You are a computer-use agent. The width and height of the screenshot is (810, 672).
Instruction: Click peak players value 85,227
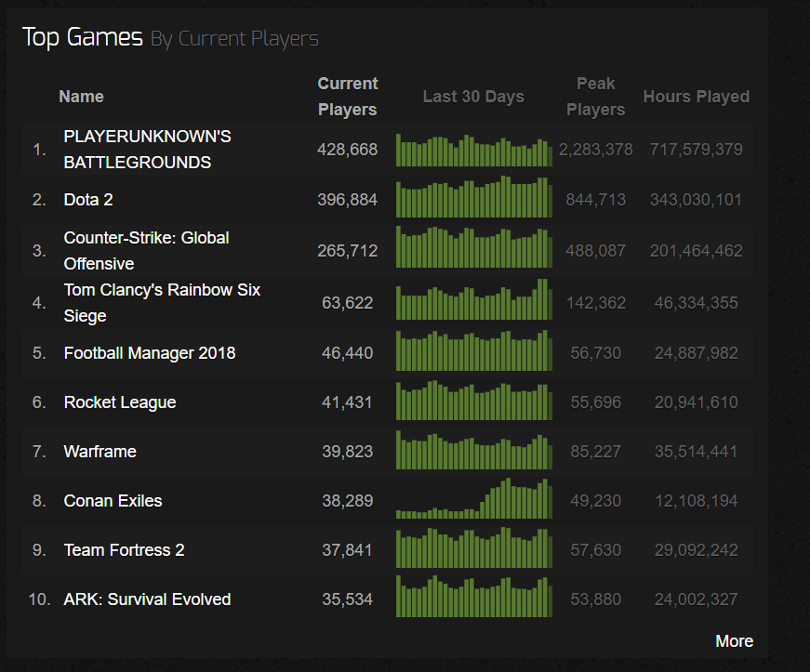point(595,452)
